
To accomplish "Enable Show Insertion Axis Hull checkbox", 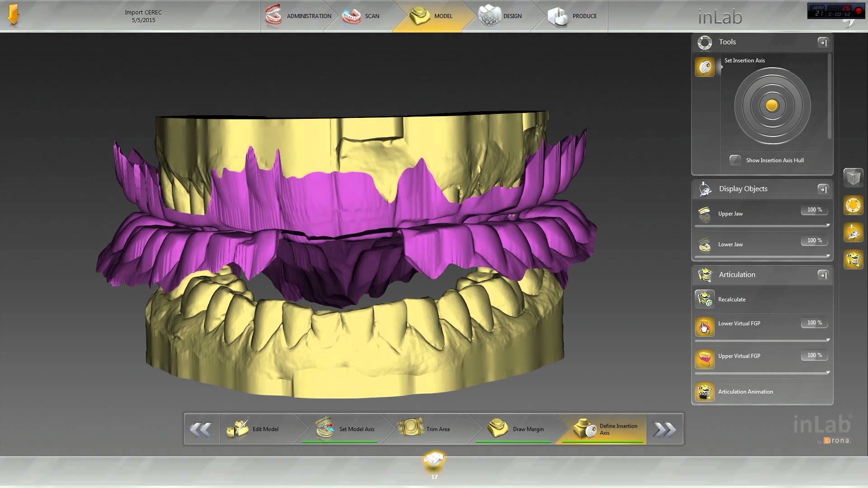I will pyautogui.click(x=735, y=160).
